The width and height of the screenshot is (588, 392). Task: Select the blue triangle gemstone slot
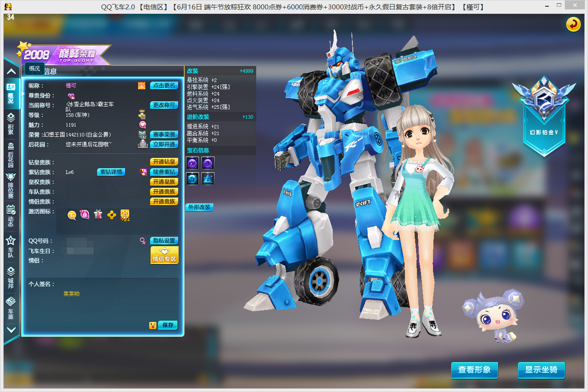208,178
